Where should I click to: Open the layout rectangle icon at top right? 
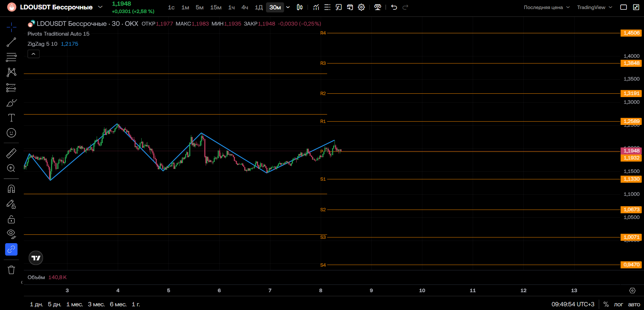tap(624, 7)
